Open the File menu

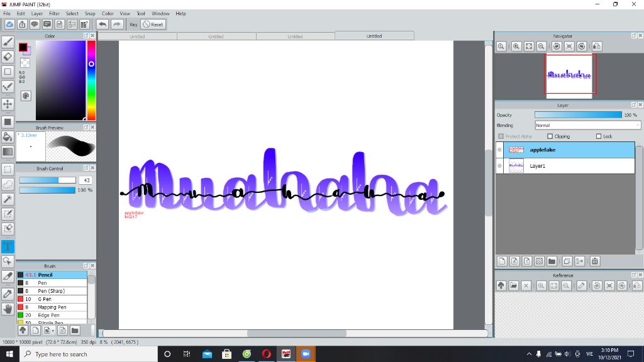(7, 14)
